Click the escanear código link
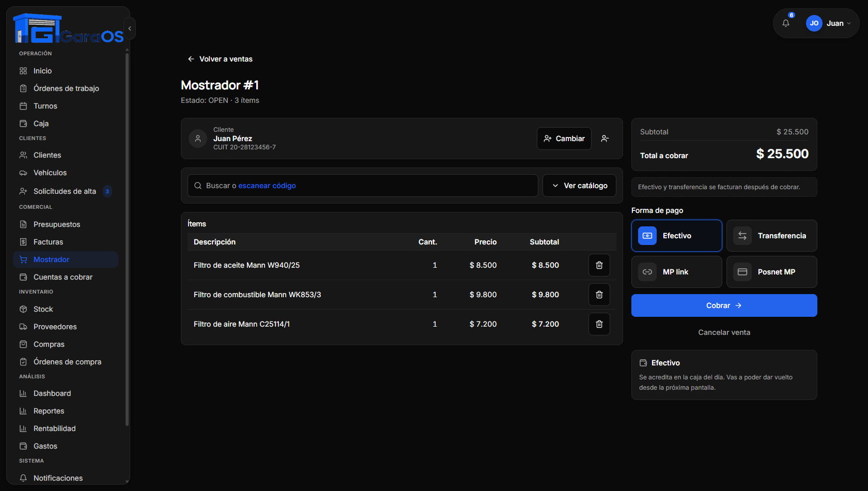868x491 pixels. click(267, 186)
